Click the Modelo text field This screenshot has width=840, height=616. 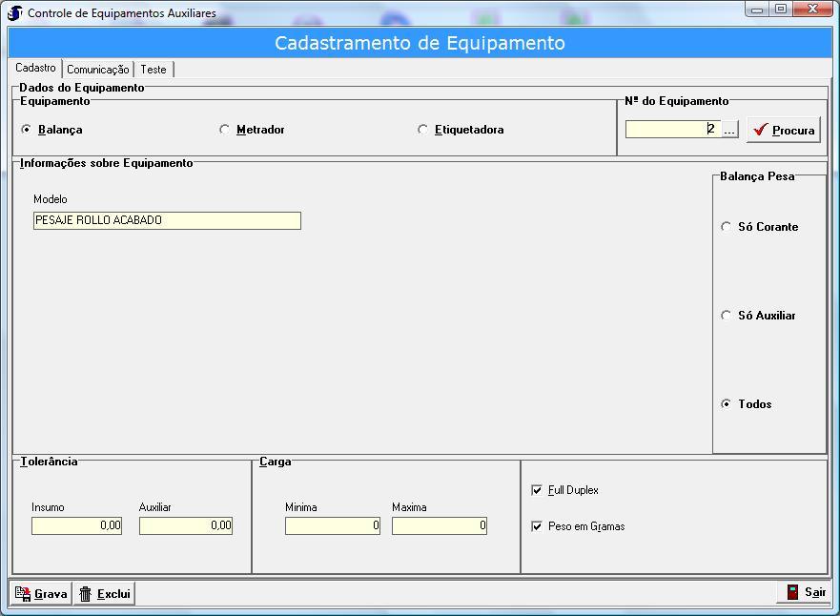167,220
